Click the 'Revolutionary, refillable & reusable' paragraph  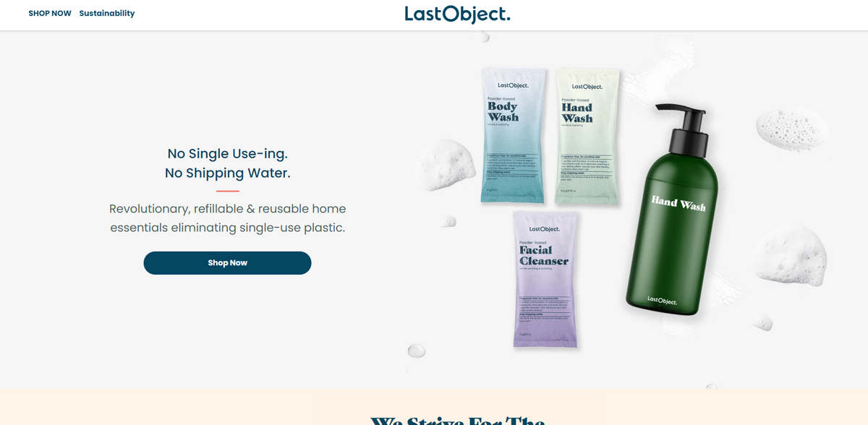227,218
